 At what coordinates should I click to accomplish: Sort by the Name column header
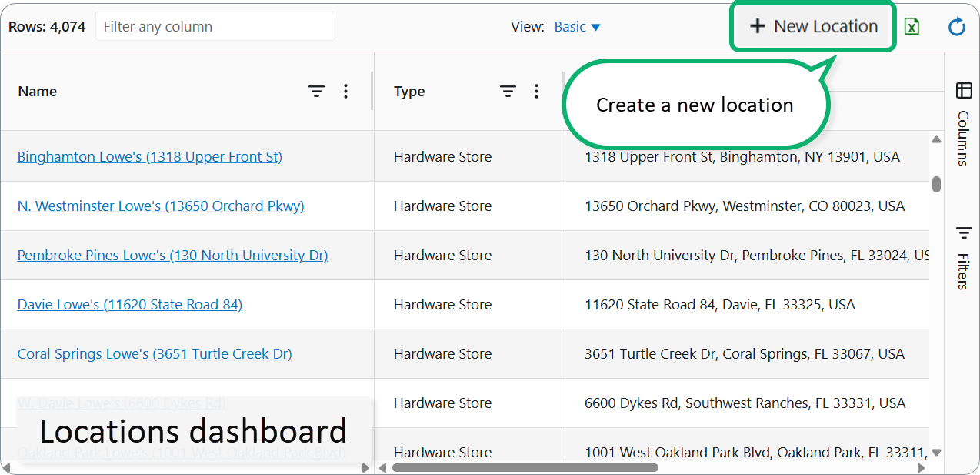point(38,92)
